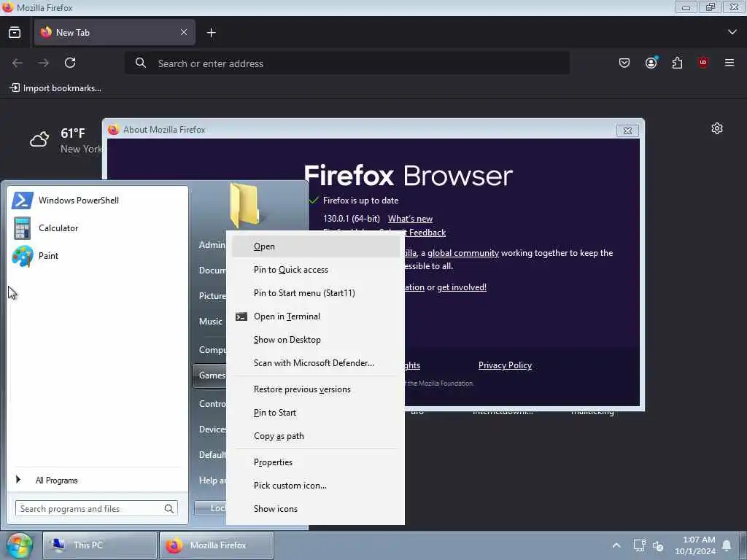Choose Copy as path
The width and height of the screenshot is (747, 560).
(x=316, y=436)
